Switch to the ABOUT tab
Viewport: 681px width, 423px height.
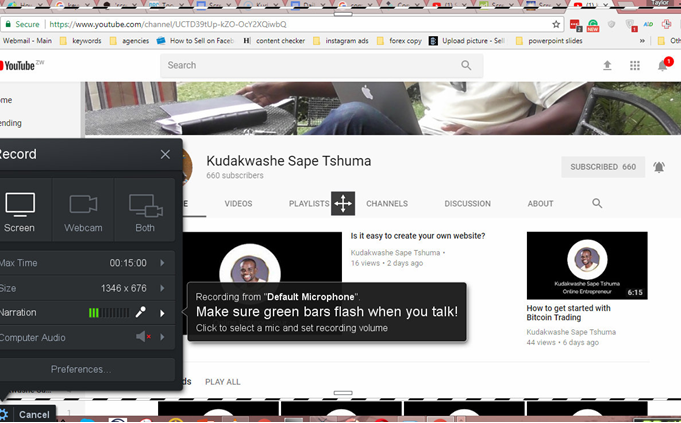[540, 203]
